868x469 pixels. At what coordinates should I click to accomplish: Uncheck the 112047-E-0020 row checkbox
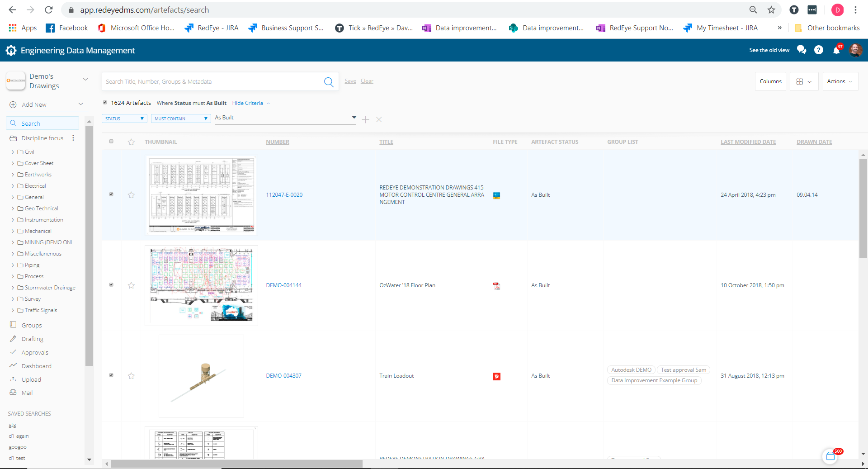pyautogui.click(x=111, y=194)
